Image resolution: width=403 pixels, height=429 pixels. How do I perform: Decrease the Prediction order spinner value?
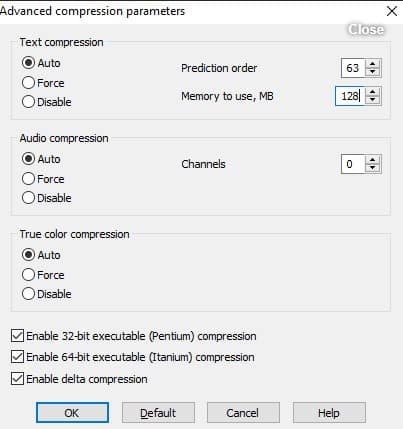(x=372, y=72)
